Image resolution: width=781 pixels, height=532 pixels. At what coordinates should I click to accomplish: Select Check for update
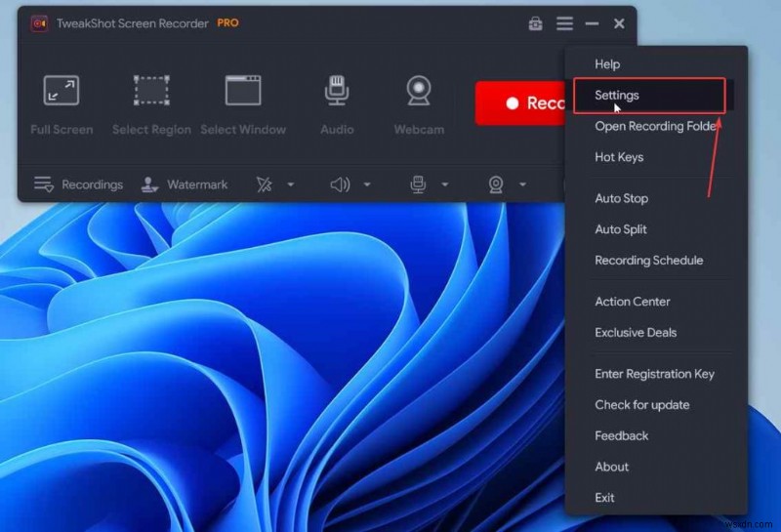(642, 404)
